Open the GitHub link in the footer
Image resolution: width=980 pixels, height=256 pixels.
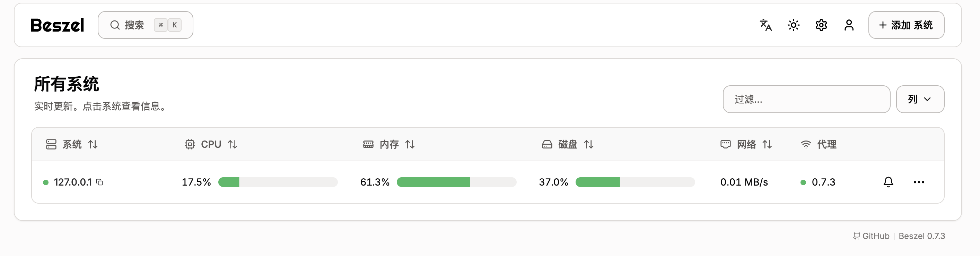pyautogui.click(x=872, y=236)
